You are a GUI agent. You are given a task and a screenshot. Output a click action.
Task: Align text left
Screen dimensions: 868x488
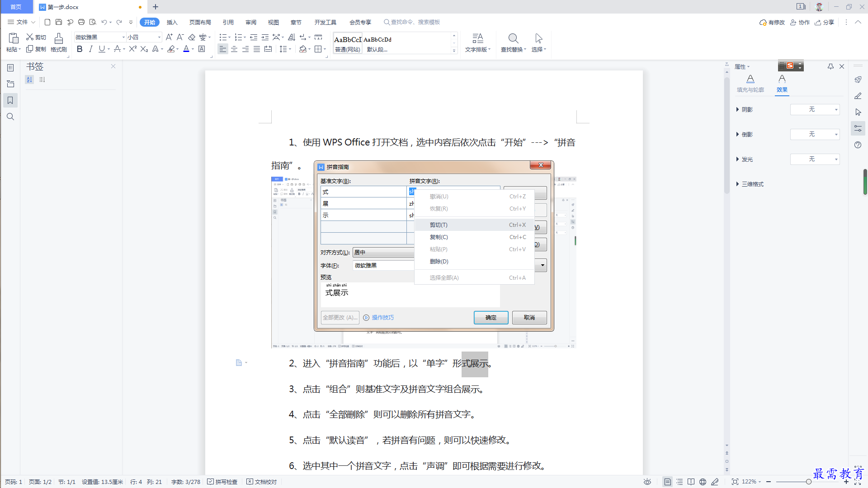(x=222, y=49)
